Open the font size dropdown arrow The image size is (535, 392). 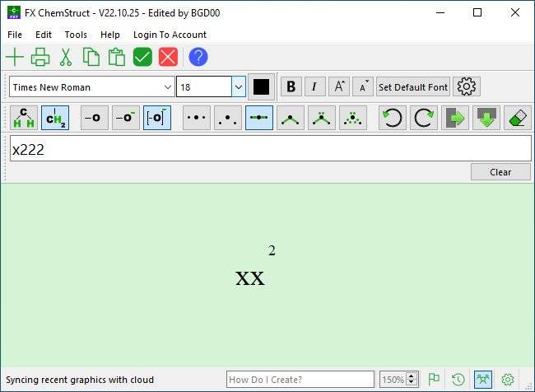[x=239, y=86]
